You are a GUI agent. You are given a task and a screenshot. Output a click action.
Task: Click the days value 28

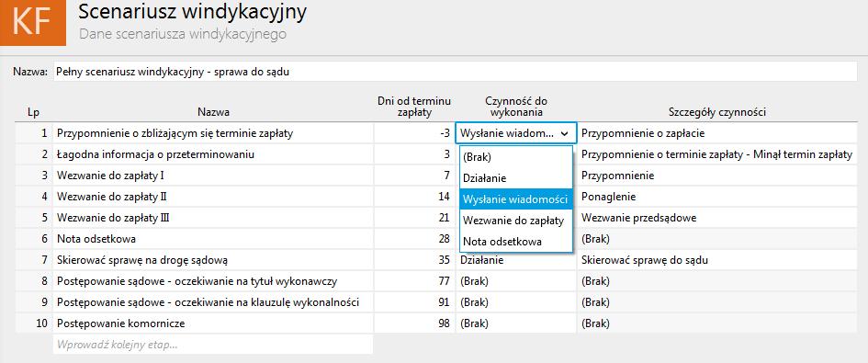pyautogui.click(x=414, y=239)
